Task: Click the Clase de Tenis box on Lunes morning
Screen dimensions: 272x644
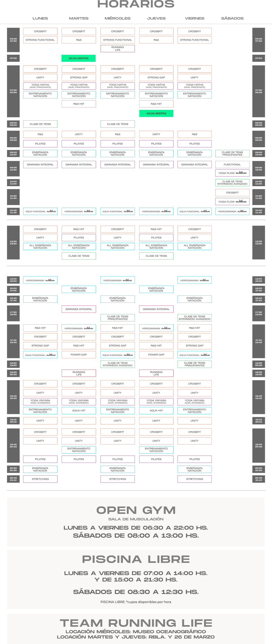Action: point(40,124)
